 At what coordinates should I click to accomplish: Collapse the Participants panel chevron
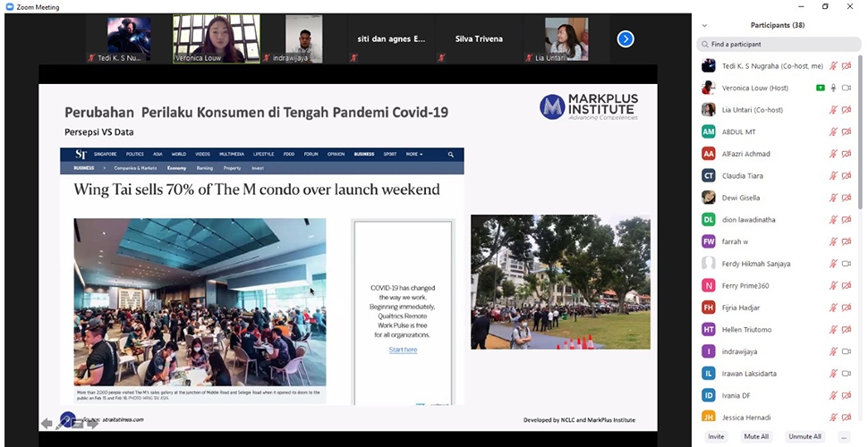click(704, 25)
